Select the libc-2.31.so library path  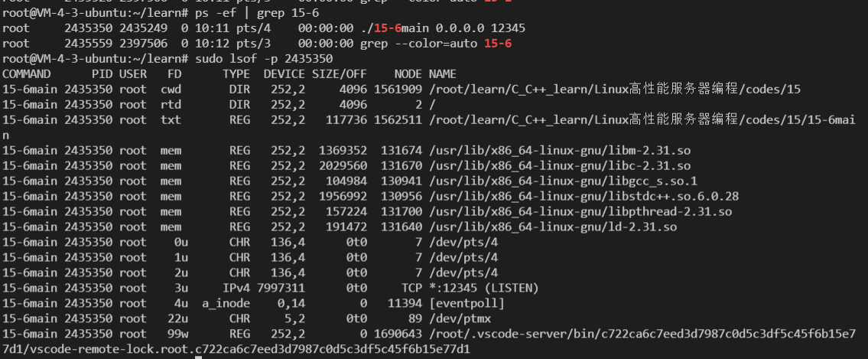(560, 165)
